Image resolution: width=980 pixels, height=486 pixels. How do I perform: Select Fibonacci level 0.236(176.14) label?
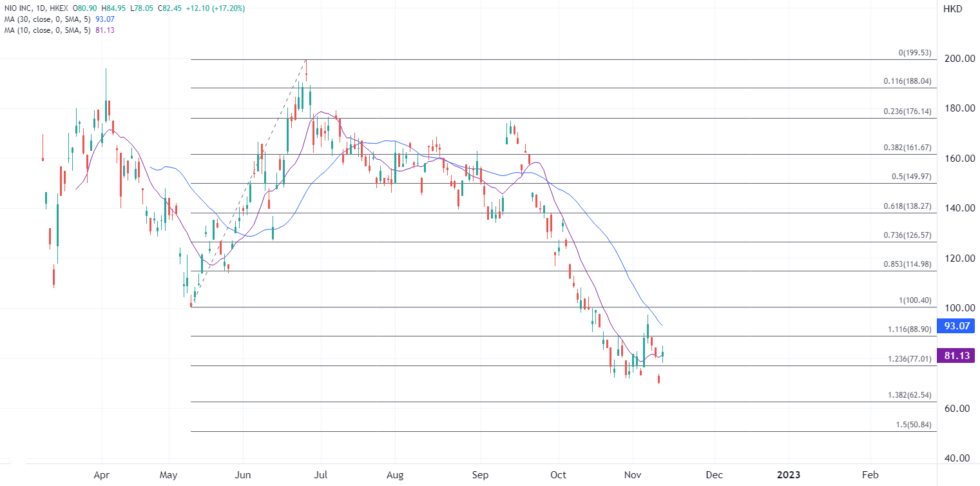pyautogui.click(x=907, y=112)
